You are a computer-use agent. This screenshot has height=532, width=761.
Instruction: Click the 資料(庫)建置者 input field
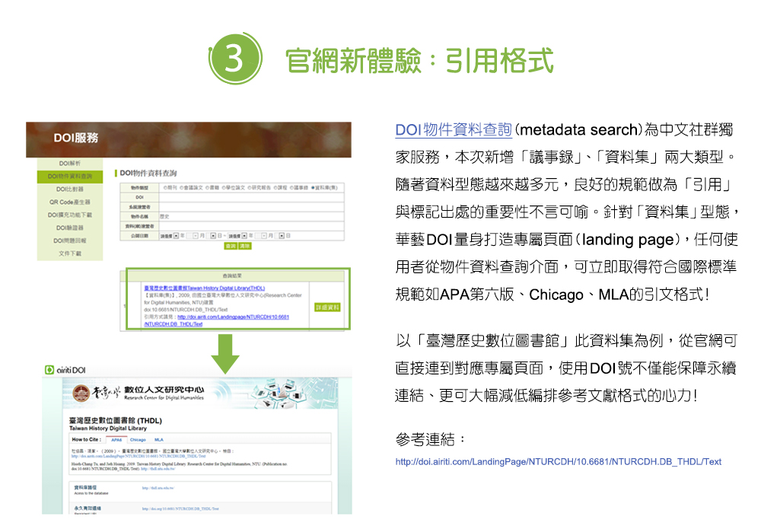251,226
